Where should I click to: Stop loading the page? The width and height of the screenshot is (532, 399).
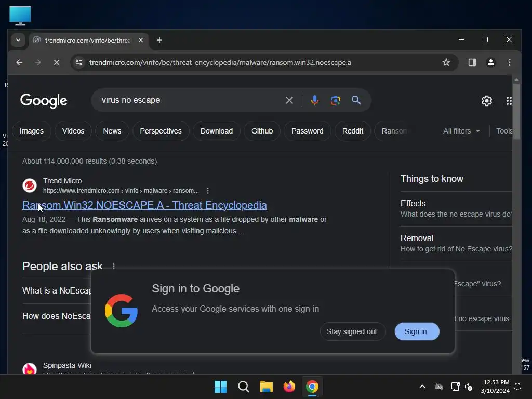pos(57,62)
